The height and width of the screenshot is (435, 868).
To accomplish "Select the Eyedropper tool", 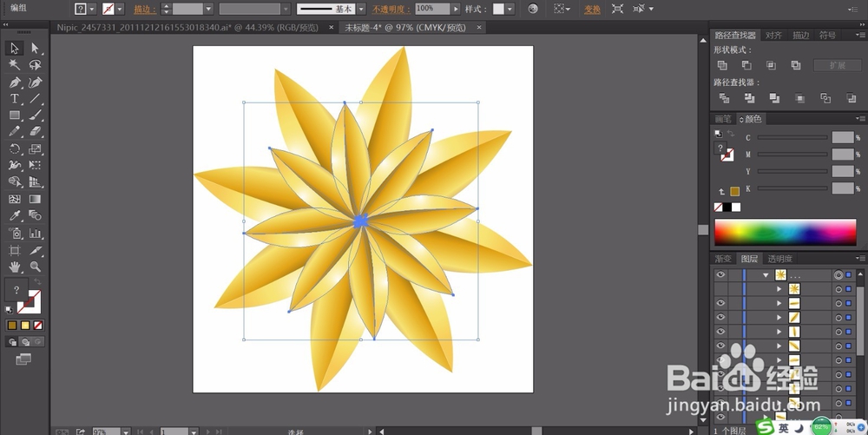I will tap(15, 215).
